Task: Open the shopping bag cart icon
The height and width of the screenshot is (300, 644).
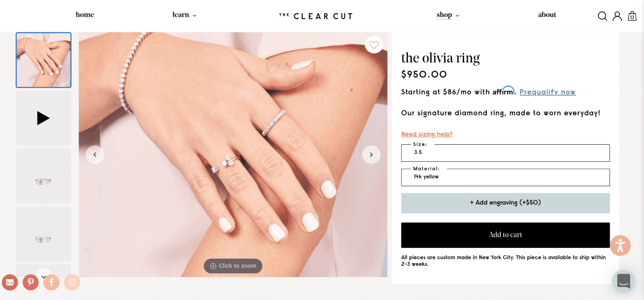Action: (x=632, y=16)
